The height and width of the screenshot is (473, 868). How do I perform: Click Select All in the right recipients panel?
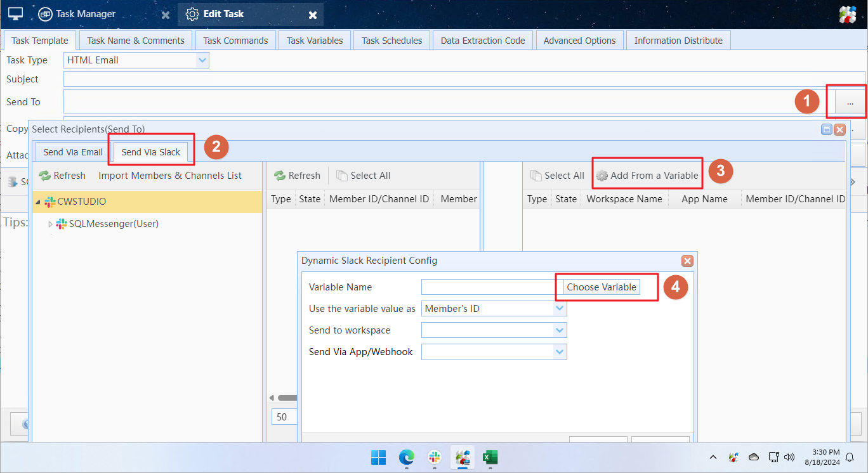pos(557,176)
